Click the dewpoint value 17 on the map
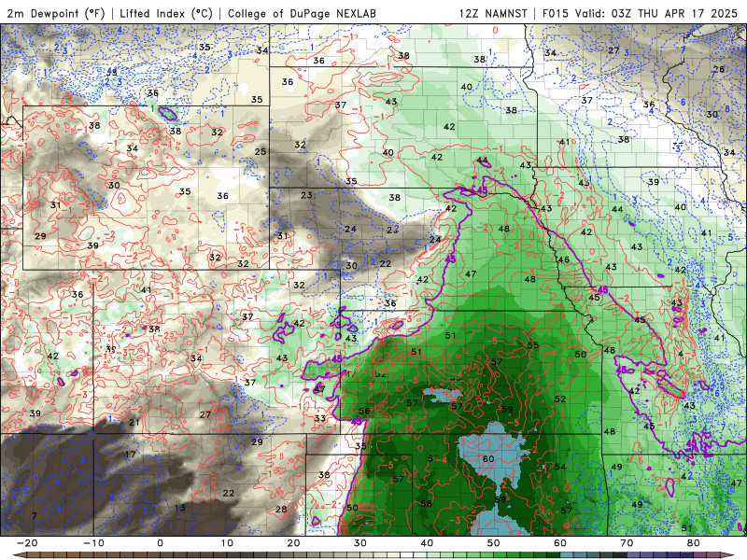 [x=131, y=455]
